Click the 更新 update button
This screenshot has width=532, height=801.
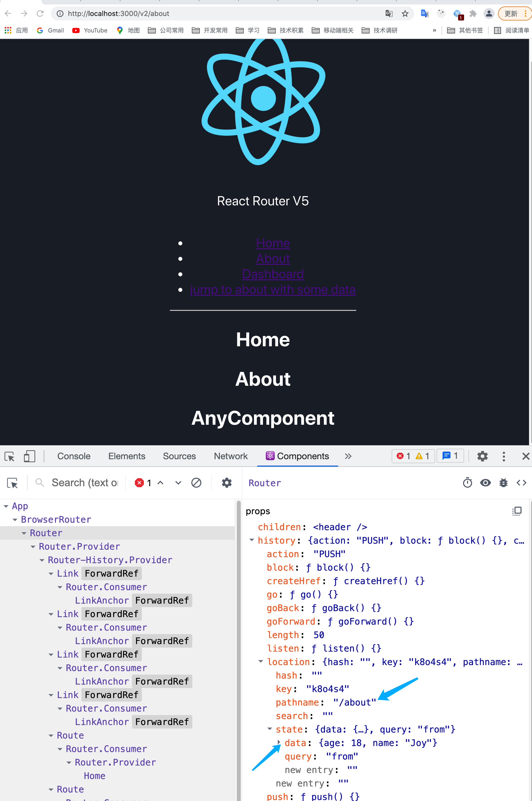point(511,13)
